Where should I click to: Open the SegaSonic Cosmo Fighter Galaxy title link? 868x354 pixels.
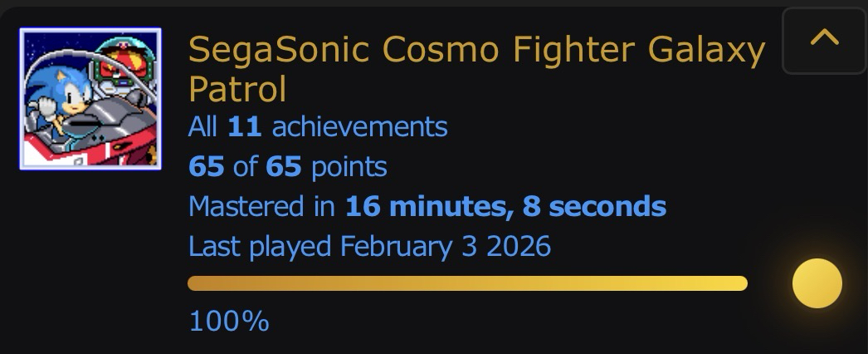tap(475, 52)
